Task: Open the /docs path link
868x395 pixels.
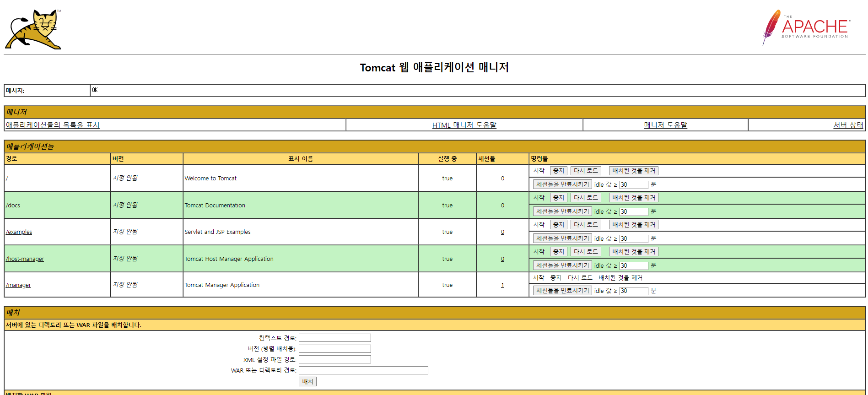Action: click(x=13, y=206)
